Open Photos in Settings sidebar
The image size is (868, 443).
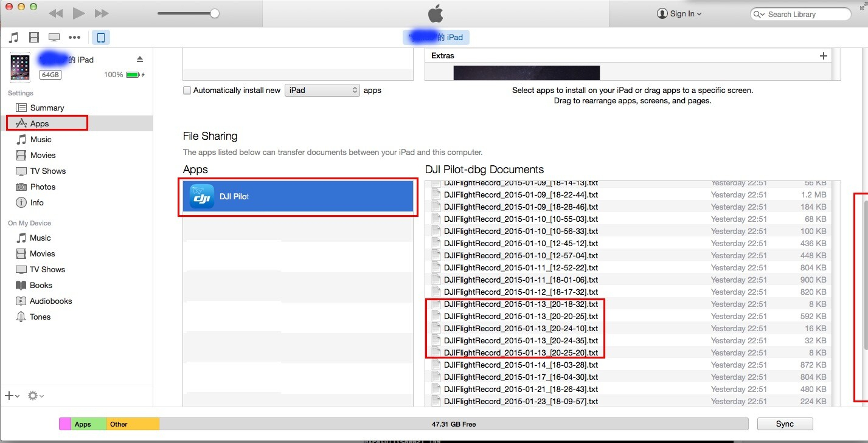click(43, 187)
